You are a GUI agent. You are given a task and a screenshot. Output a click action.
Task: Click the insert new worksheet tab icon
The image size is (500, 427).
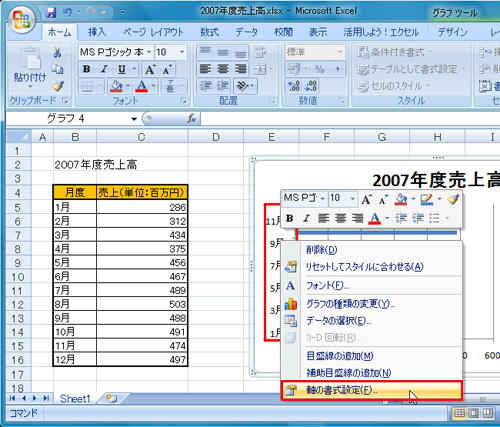112,399
